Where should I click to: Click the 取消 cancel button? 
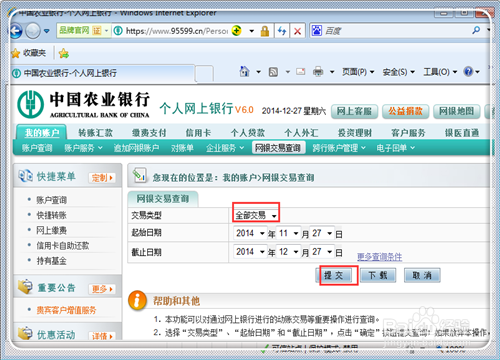[422, 275]
